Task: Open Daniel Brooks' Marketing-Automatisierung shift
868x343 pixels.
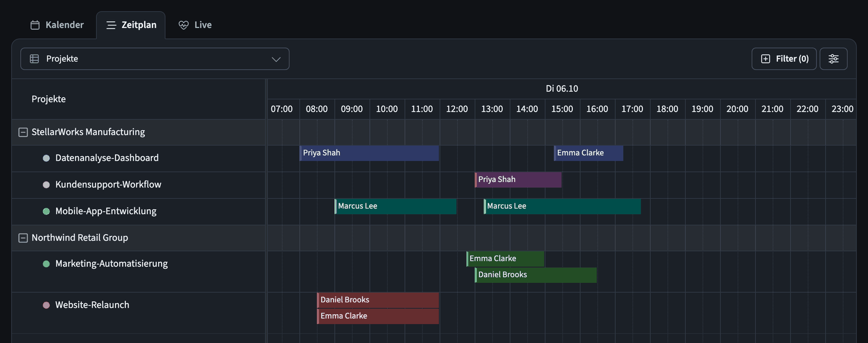Action: (536, 275)
